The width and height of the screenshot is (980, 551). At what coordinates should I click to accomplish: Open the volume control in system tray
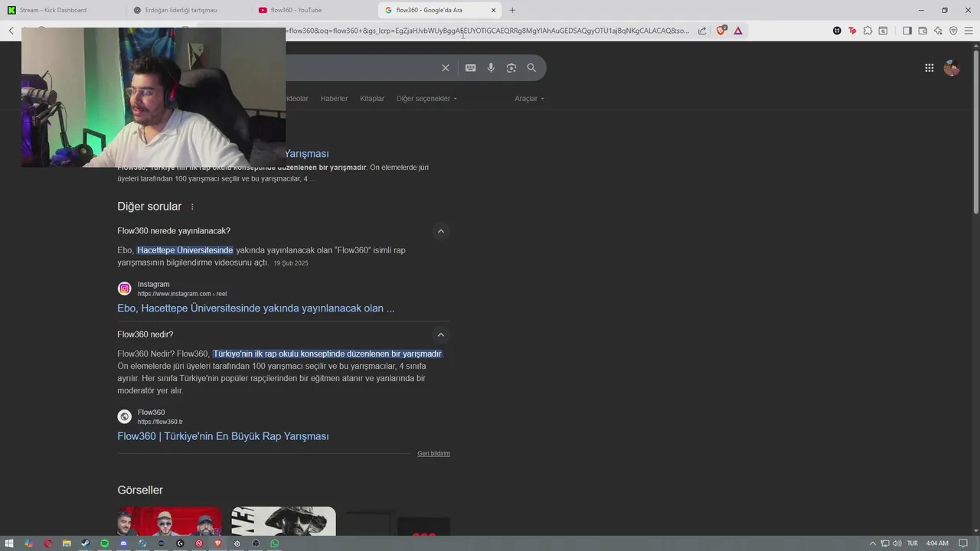[897, 543]
